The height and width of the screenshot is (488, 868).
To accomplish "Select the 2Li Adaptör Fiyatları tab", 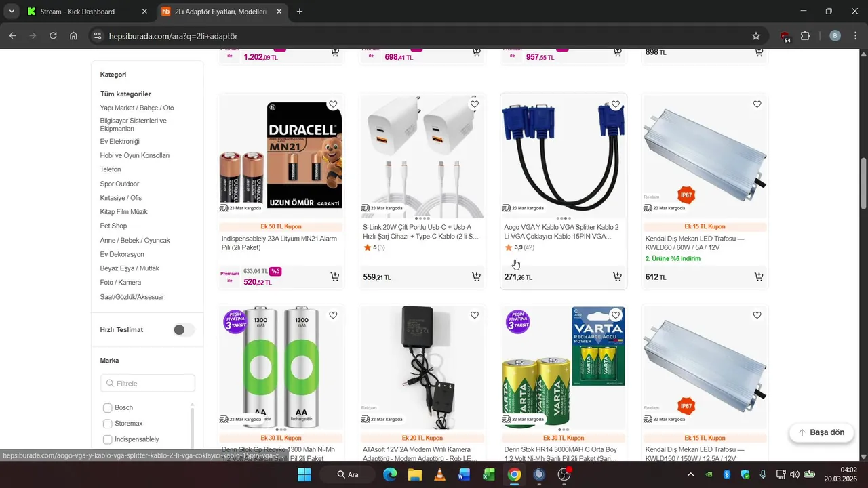I will 221,12.
